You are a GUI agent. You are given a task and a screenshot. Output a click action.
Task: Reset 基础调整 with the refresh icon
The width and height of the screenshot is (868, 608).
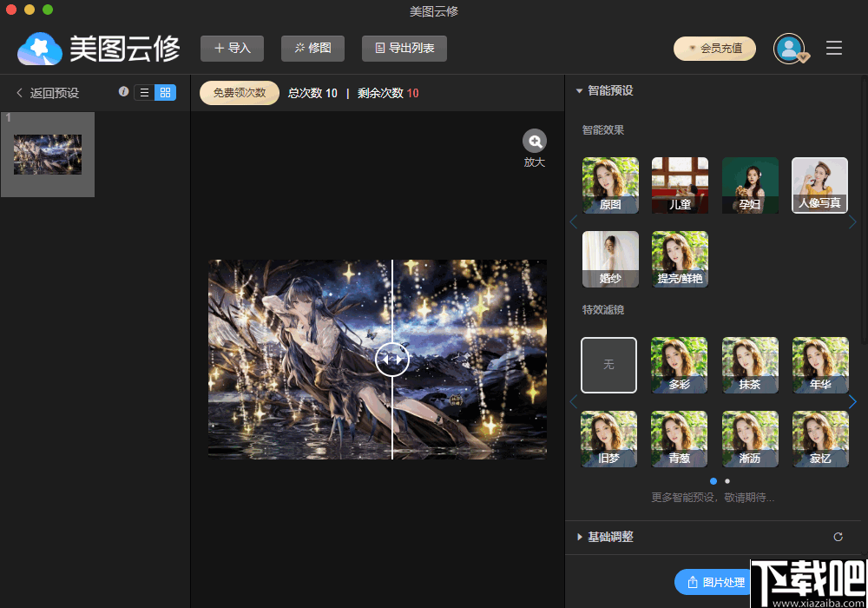pos(838,537)
